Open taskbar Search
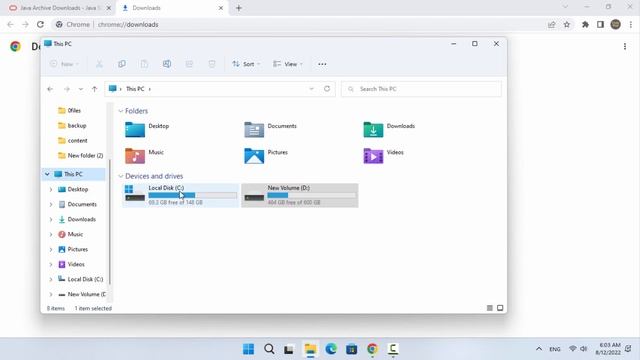 [x=269, y=349]
